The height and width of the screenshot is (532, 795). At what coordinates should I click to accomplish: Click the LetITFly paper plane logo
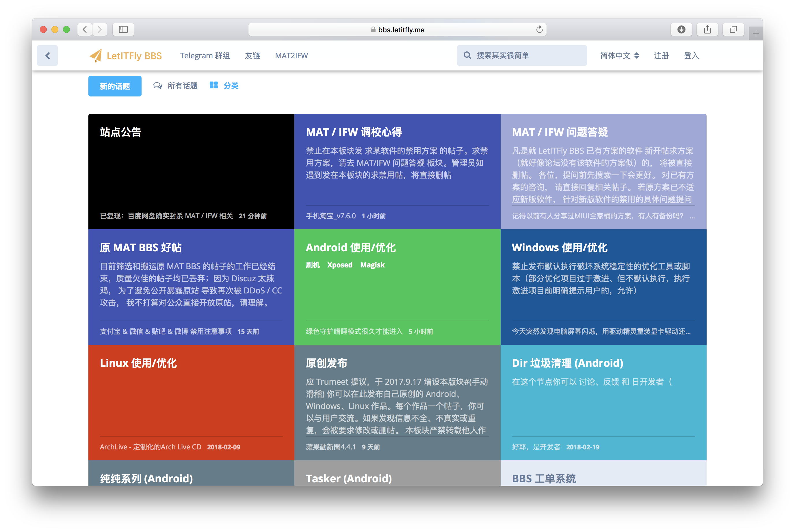[96, 56]
